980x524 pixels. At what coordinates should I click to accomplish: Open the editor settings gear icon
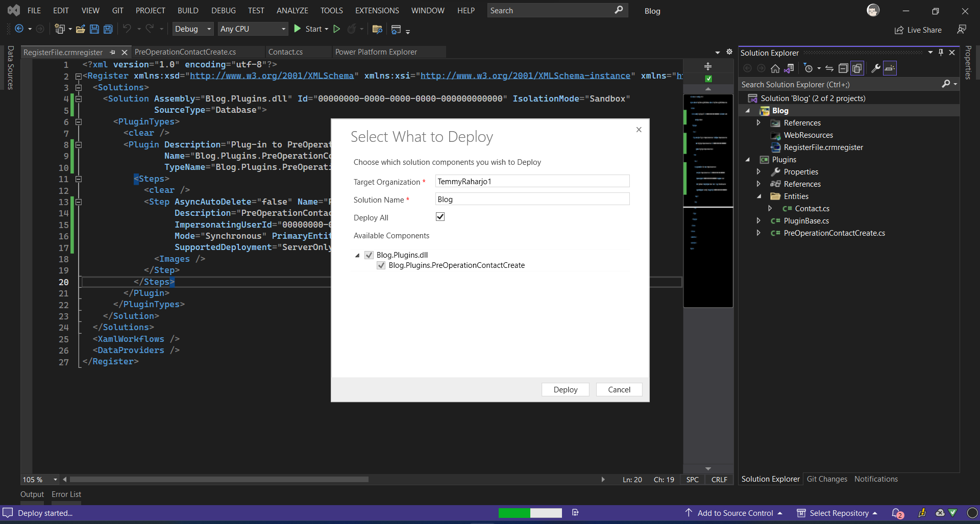pos(729,52)
